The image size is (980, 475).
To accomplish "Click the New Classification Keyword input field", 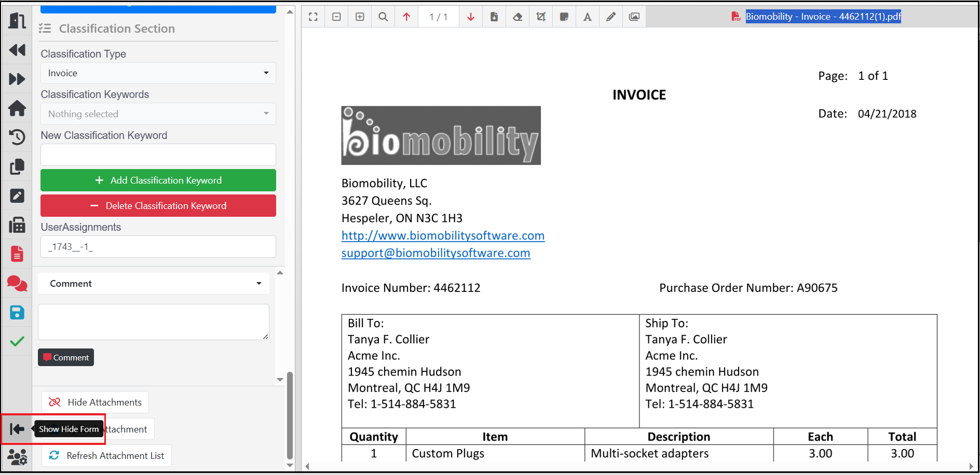I will [x=158, y=155].
